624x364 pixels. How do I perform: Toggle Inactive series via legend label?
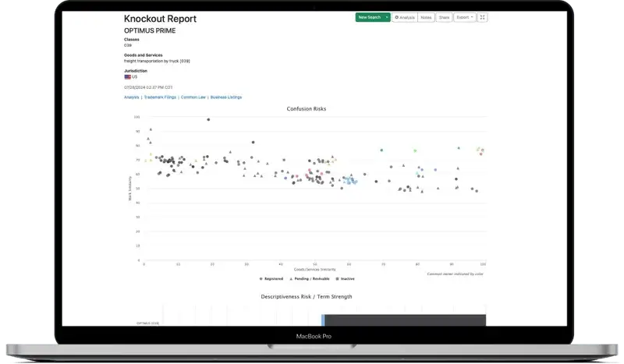346,278
